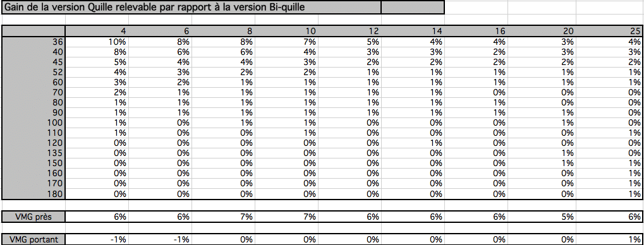Click row header 180

coord(33,194)
